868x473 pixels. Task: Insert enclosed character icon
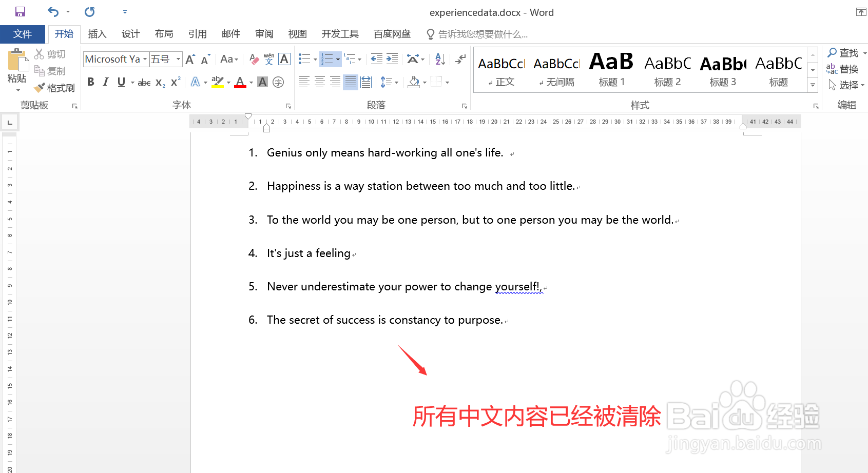coord(278,82)
